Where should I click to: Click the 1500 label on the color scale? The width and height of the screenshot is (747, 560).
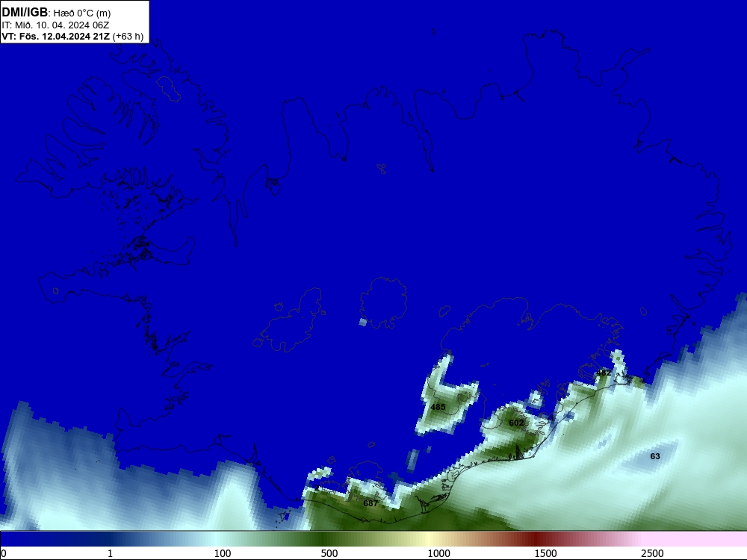click(x=545, y=553)
